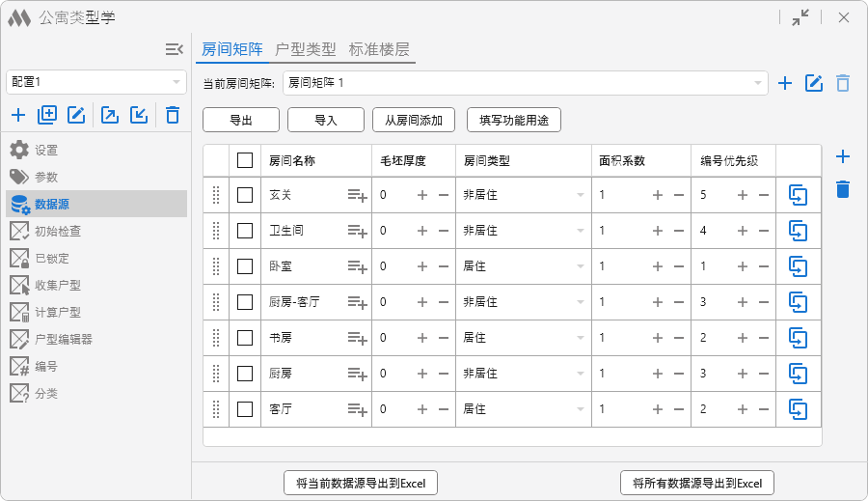868x501 pixels.
Task: Click the edit matrix pencil icon
Action: pos(814,83)
